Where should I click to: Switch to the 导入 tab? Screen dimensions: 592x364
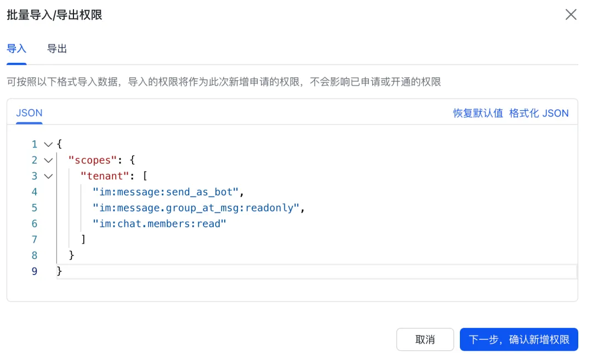coord(16,48)
